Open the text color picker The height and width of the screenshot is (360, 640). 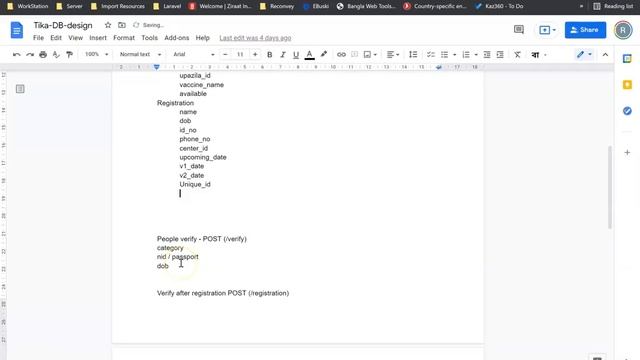pos(309,55)
